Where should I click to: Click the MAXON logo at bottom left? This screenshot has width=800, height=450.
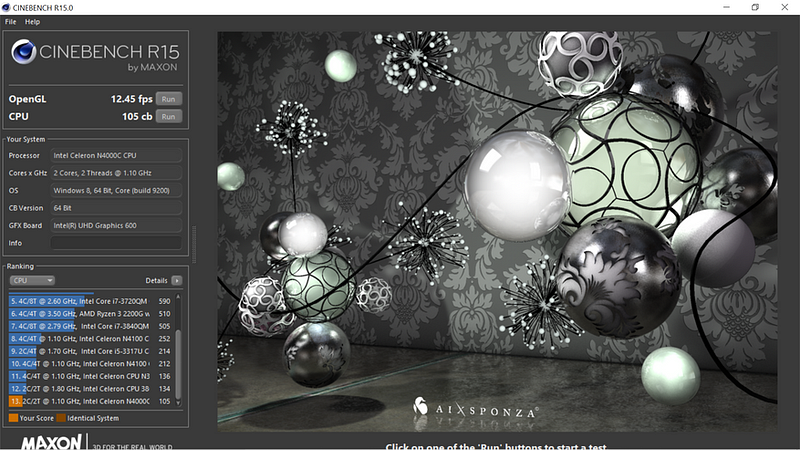pyautogui.click(x=51, y=442)
